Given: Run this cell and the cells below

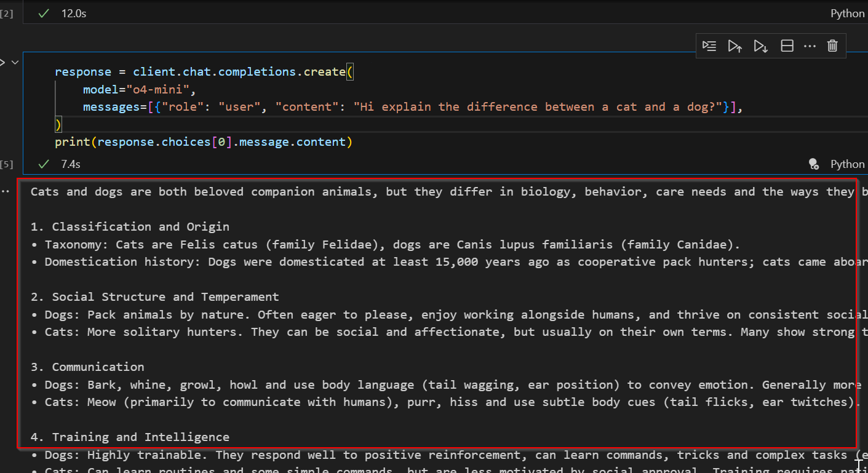Looking at the screenshot, I should click(x=760, y=46).
